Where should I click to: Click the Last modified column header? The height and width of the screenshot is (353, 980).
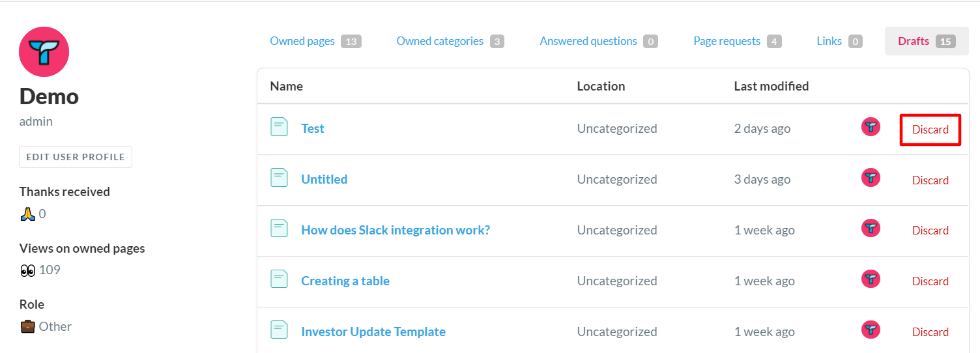771,86
